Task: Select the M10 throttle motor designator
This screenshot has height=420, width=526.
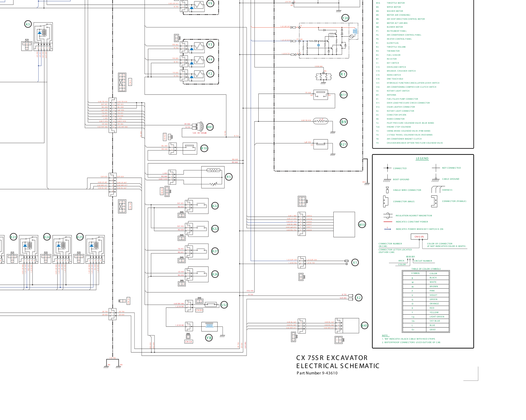Action: point(362,225)
